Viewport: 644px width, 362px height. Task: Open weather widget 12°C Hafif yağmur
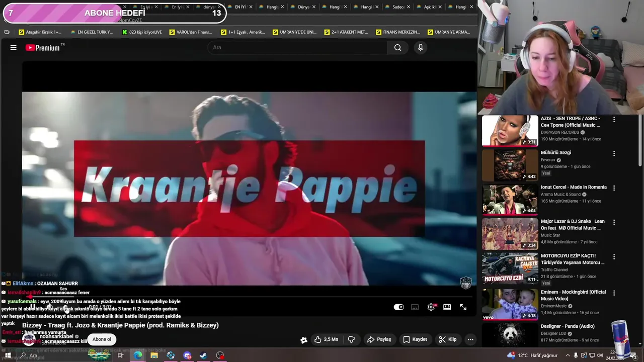pos(532,355)
